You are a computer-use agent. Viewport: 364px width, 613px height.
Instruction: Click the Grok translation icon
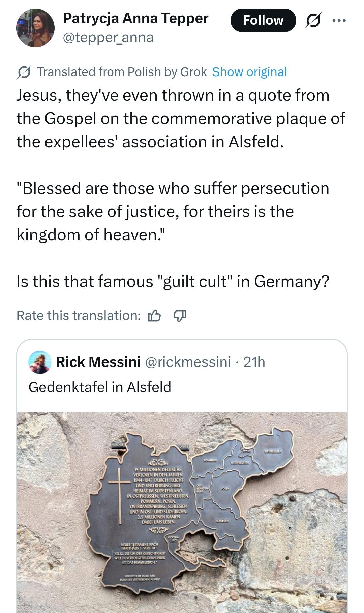pos(24,72)
